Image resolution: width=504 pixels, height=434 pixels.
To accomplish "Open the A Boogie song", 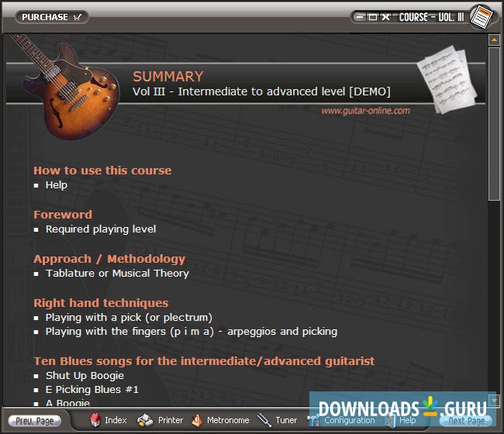I will pyautogui.click(x=67, y=402).
